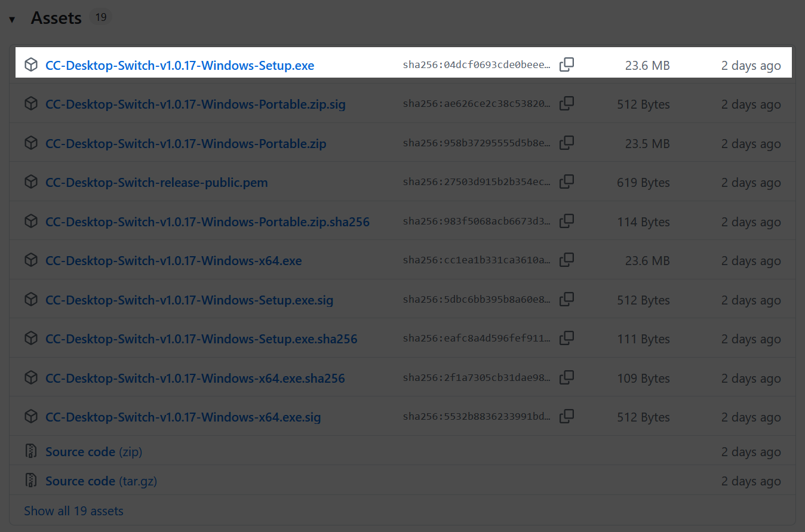Click package icon beside Windows-x64.exe.sha256
This screenshot has width=805, height=532.
31,378
